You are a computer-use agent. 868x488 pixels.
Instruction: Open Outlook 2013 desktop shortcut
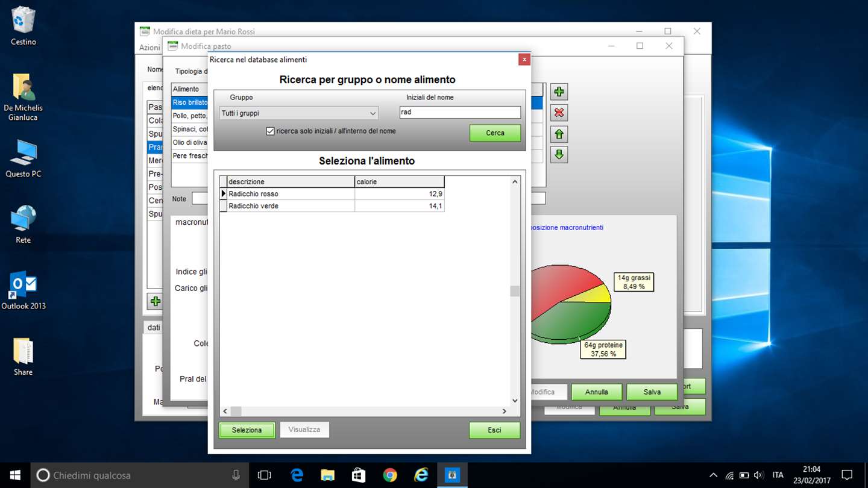pyautogui.click(x=24, y=290)
